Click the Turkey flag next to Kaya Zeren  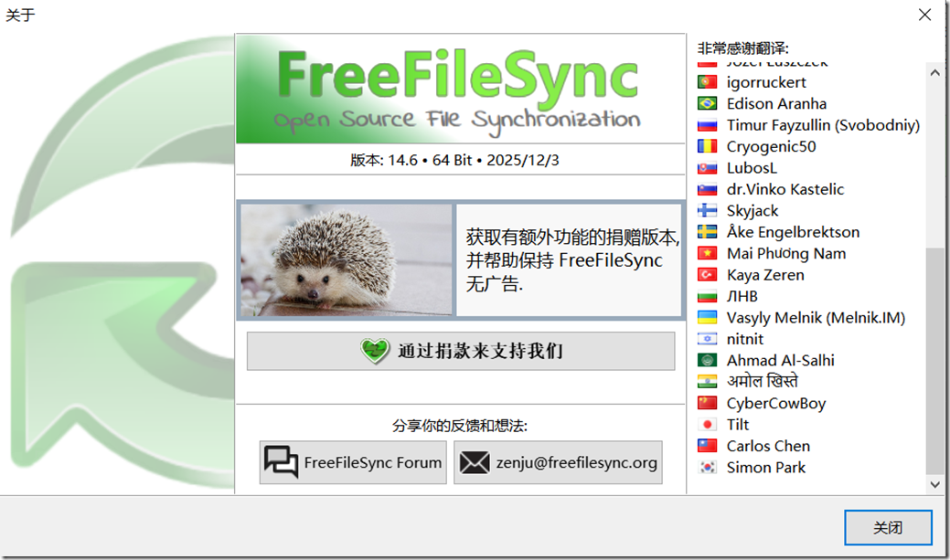707,275
